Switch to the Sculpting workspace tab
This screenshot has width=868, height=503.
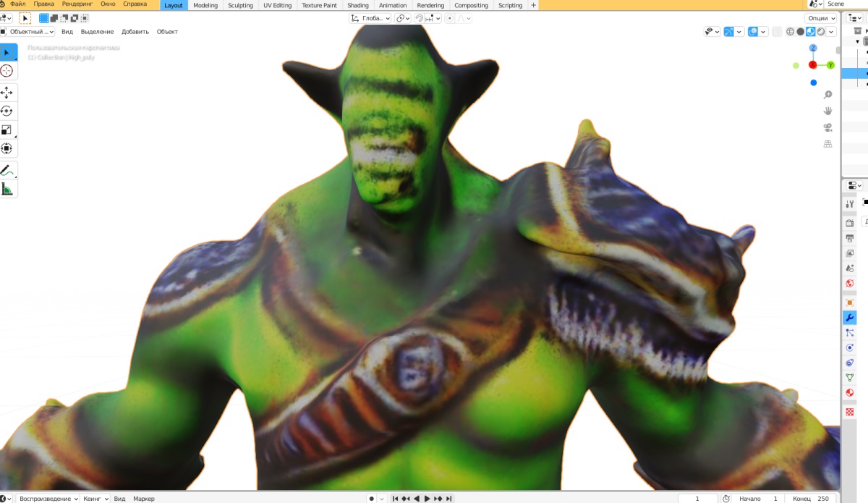tap(240, 5)
